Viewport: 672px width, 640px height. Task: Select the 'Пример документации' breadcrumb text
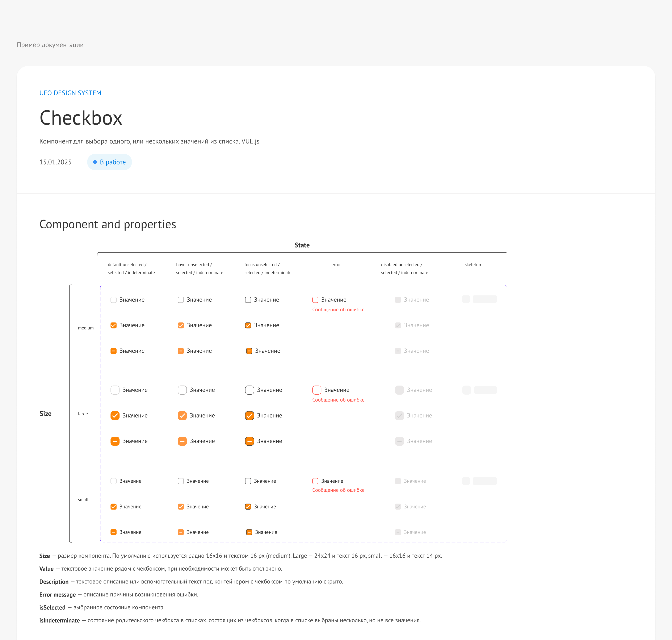[x=50, y=45]
